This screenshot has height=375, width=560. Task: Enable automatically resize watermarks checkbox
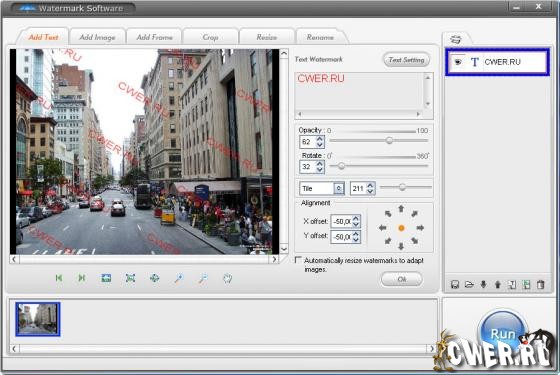(298, 260)
